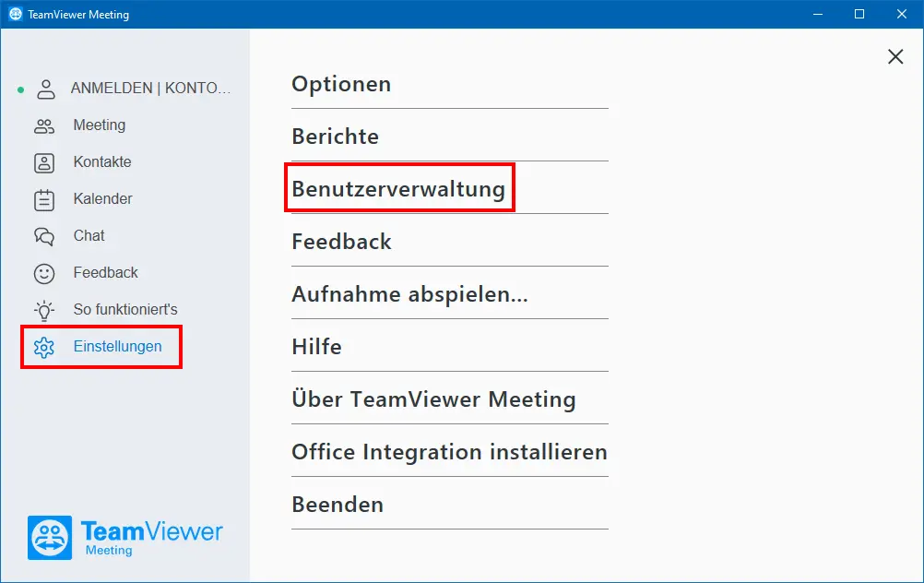Open Benutzerverwaltung in the menu
Screen dimensions: 924x583
[450, 189]
